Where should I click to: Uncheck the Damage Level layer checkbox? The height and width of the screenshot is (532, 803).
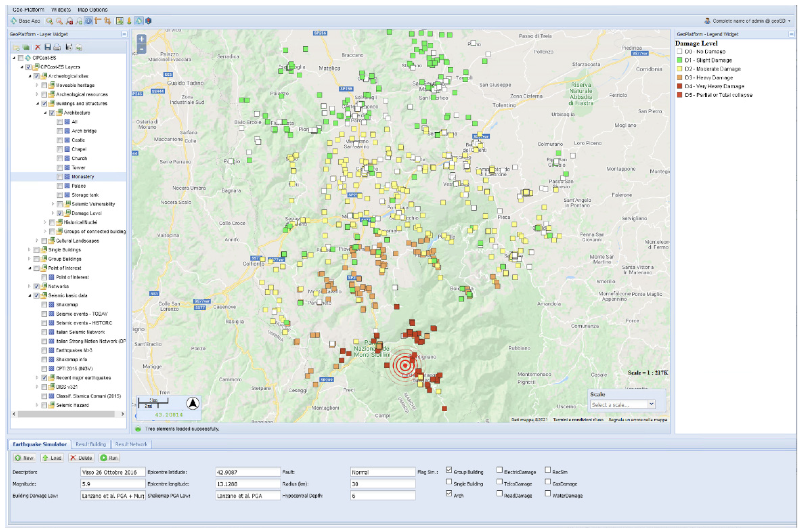click(x=60, y=213)
